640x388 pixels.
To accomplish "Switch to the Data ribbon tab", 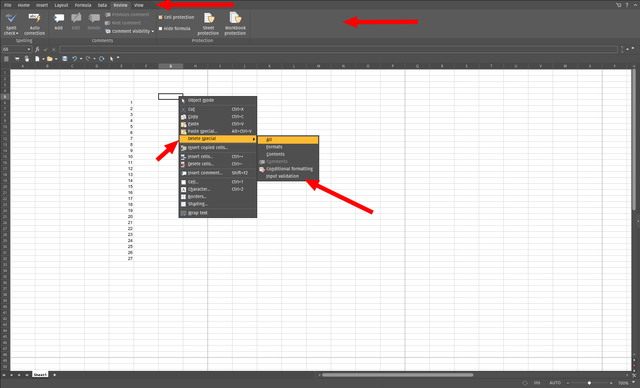I will coord(102,5).
